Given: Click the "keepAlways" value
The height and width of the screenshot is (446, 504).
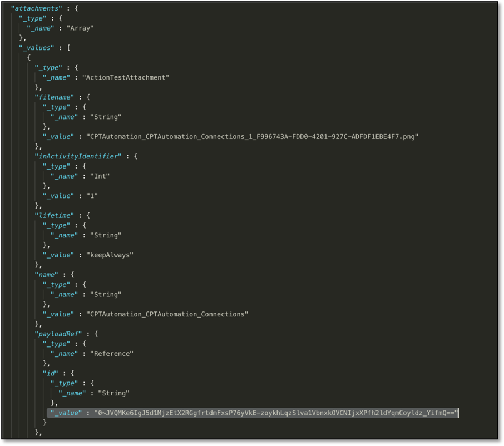Looking at the screenshot, I should 110,255.
